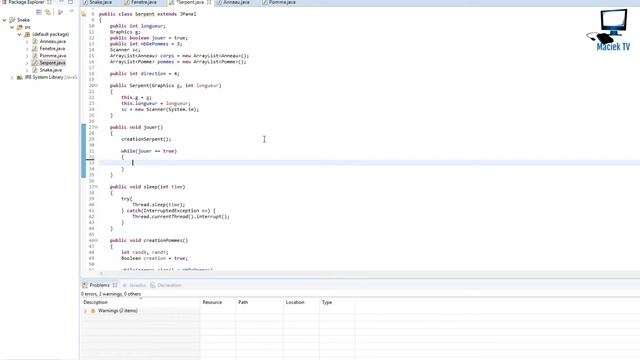Switch to Fenetre.java editor tab
The height and width of the screenshot is (360, 640).
pos(143,2)
